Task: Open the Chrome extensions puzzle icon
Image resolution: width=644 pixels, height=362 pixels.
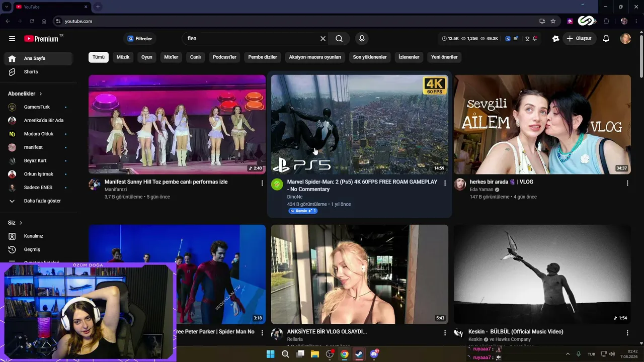Action: coord(606,21)
